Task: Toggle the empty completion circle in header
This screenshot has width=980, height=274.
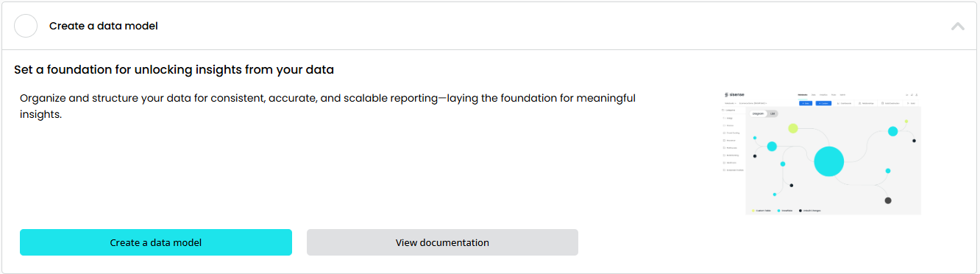Action: (x=26, y=26)
